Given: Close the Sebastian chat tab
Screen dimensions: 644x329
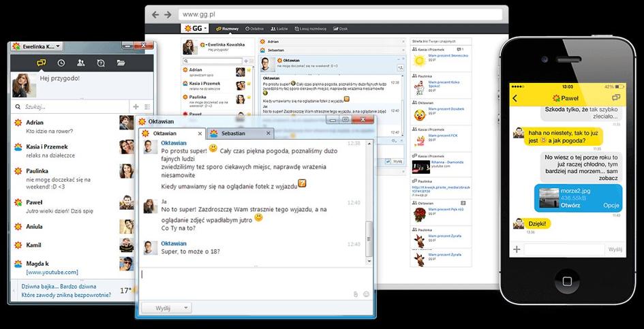Looking at the screenshot, I should tap(269, 134).
